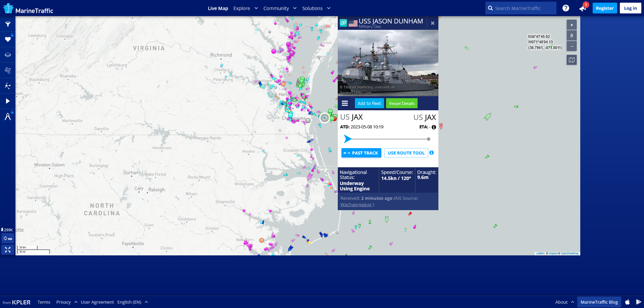Screen dimensions: 644x308
Task: Click the playback play icon in sidebar
Action: click(x=8, y=101)
